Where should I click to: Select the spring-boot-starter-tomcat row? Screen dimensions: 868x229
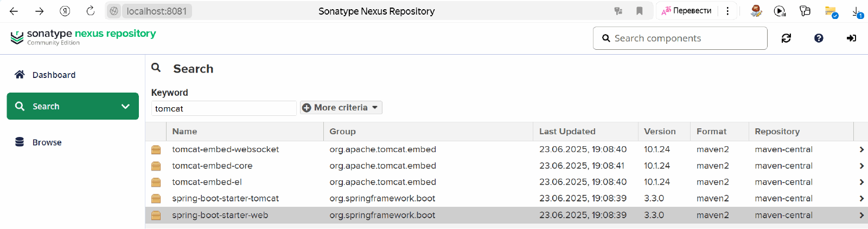226,199
